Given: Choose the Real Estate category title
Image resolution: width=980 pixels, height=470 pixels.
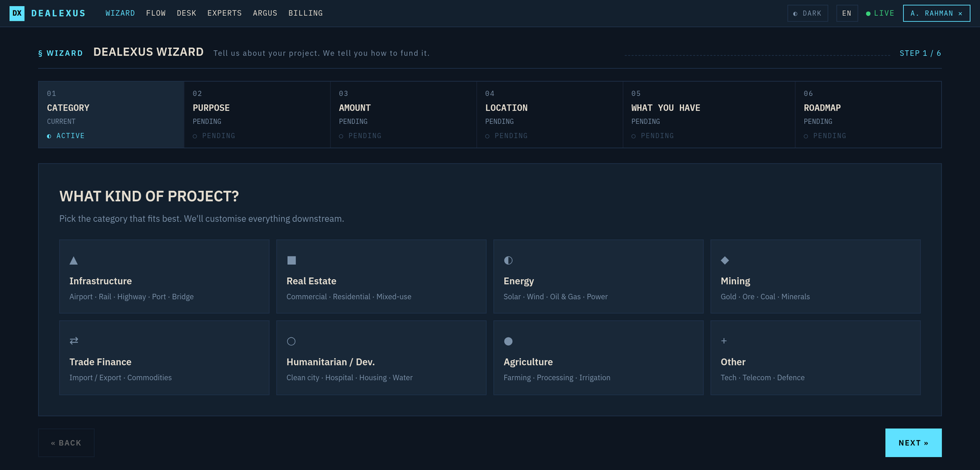Looking at the screenshot, I should tap(311, 281).
